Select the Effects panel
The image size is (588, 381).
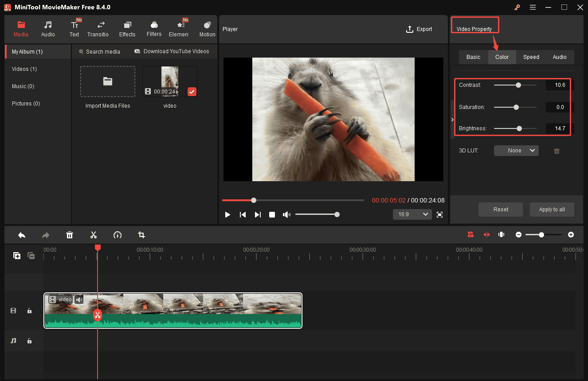click(x=127, y=28)
